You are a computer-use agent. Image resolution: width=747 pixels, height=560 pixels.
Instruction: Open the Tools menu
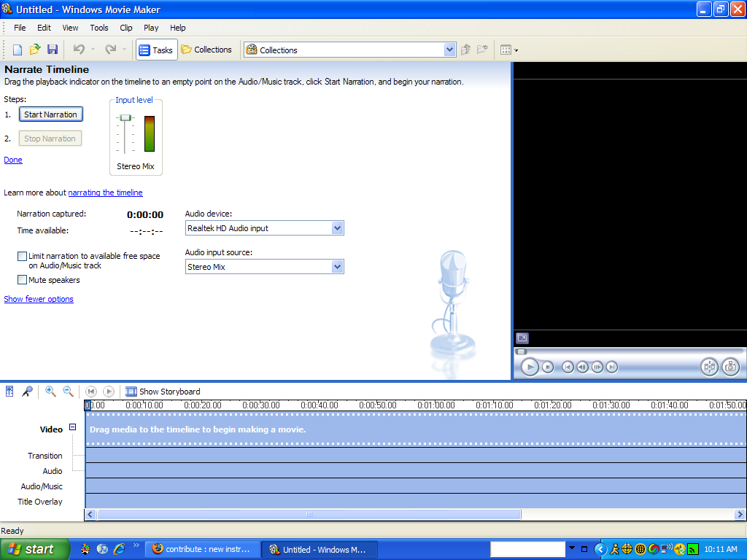click(98, 28)
